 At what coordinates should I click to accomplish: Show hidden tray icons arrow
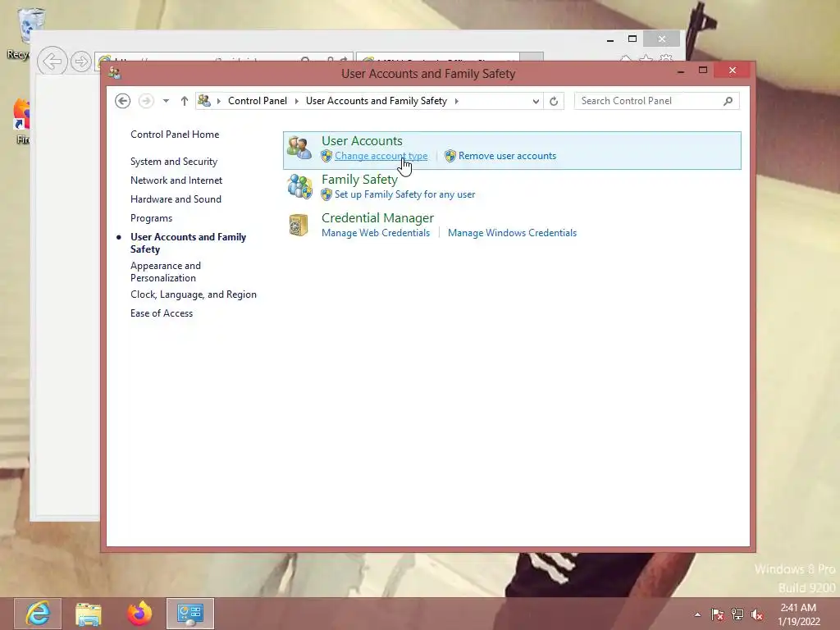[697, 614]
